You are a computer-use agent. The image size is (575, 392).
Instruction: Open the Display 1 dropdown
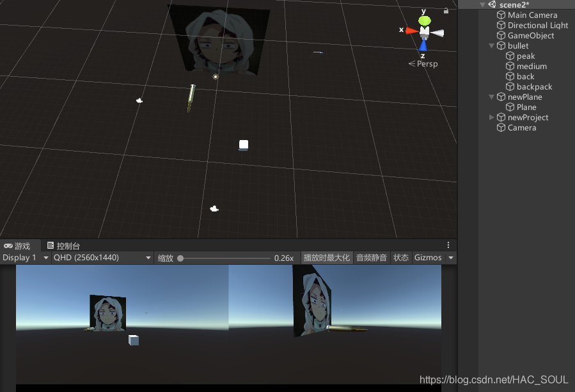tap(26, 258)
